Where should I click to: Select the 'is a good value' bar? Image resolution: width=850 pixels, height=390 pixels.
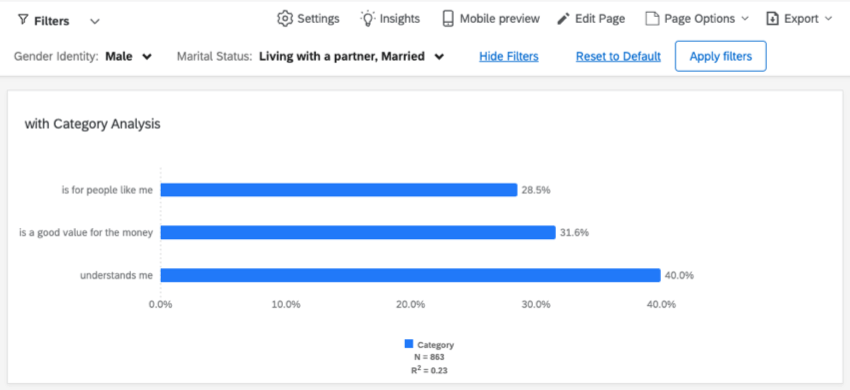coord(358,233)
